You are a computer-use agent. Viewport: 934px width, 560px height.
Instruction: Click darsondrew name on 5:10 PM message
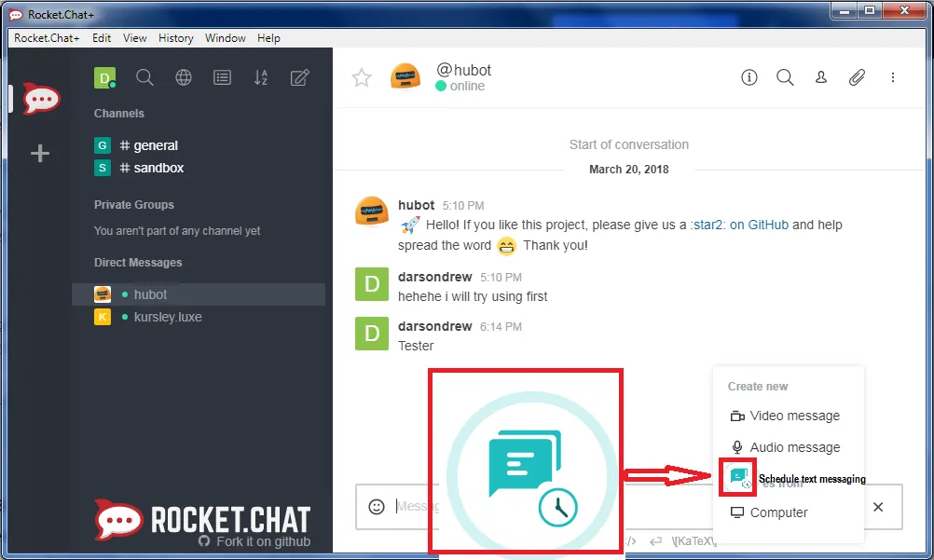pyautogui.click(x=434, y=277)
